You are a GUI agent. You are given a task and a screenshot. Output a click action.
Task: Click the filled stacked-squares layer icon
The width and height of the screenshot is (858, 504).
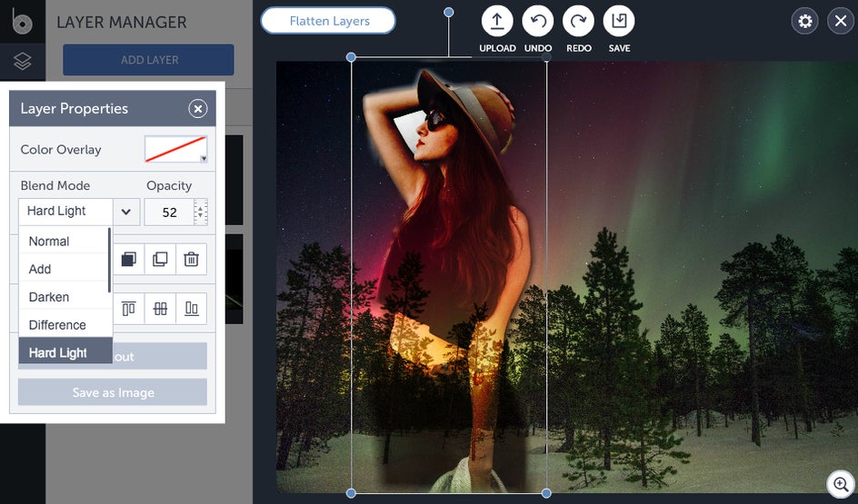[128, 259]
